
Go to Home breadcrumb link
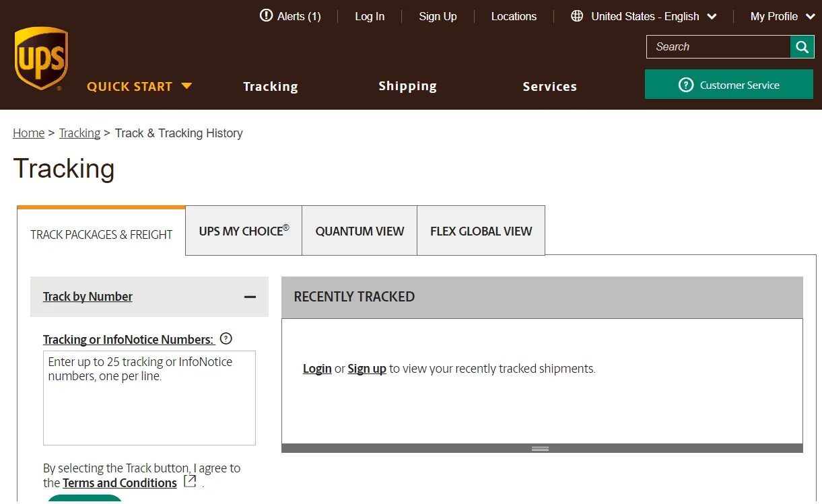(29, 133)
